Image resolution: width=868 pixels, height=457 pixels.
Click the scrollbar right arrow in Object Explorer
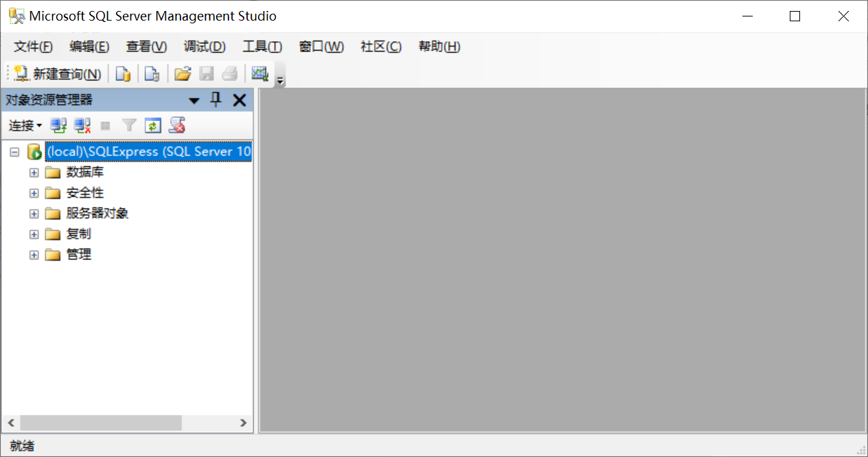[x=243, y=423]
